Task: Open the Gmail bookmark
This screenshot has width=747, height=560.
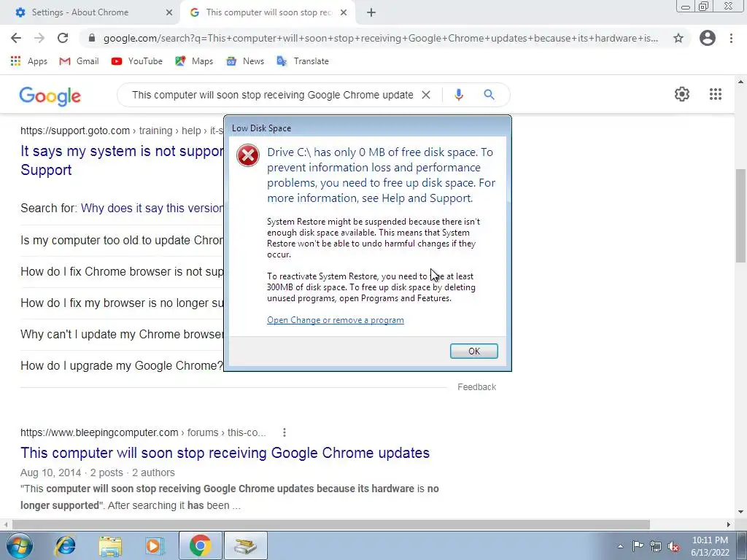Action: point(79,61)
